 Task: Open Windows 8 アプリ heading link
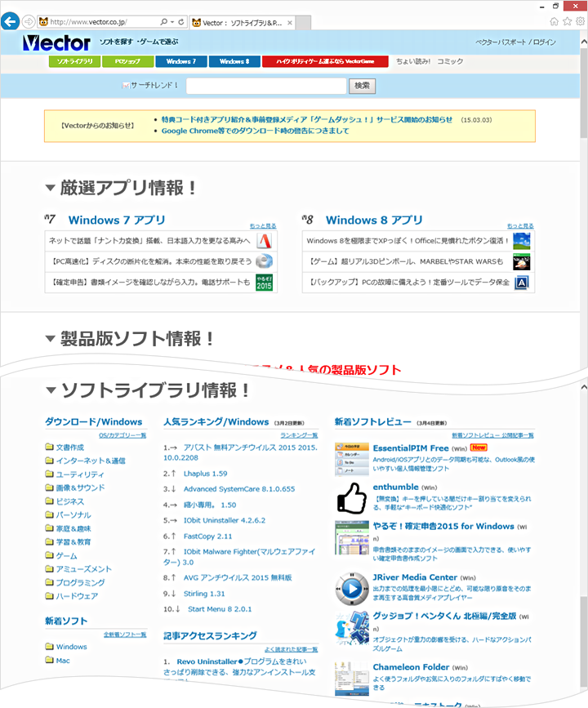click(374, 220)
